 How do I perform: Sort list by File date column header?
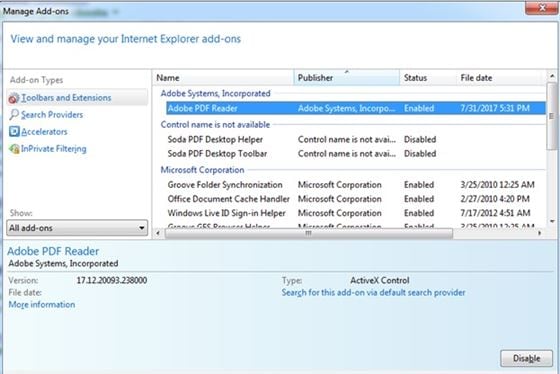point(501,78)
